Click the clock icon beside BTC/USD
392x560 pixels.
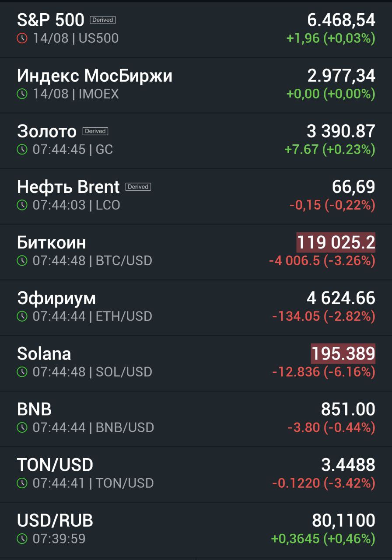click(x=22, y=261)
